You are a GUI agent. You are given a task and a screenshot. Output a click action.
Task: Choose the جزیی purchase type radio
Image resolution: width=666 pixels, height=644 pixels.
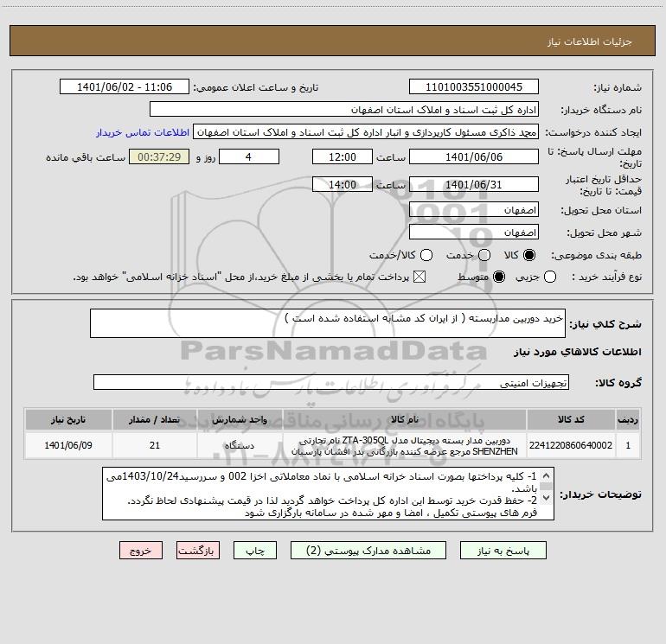tap(550, 277)
